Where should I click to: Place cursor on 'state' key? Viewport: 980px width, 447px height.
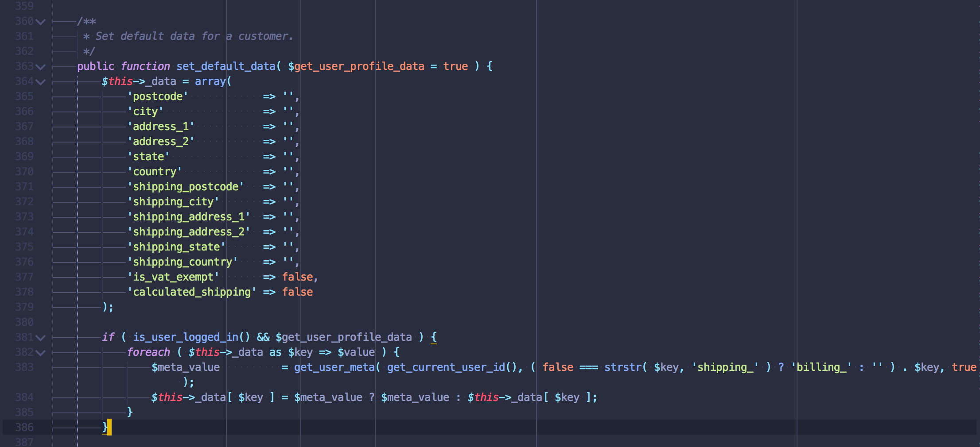(x=148, y=157)
